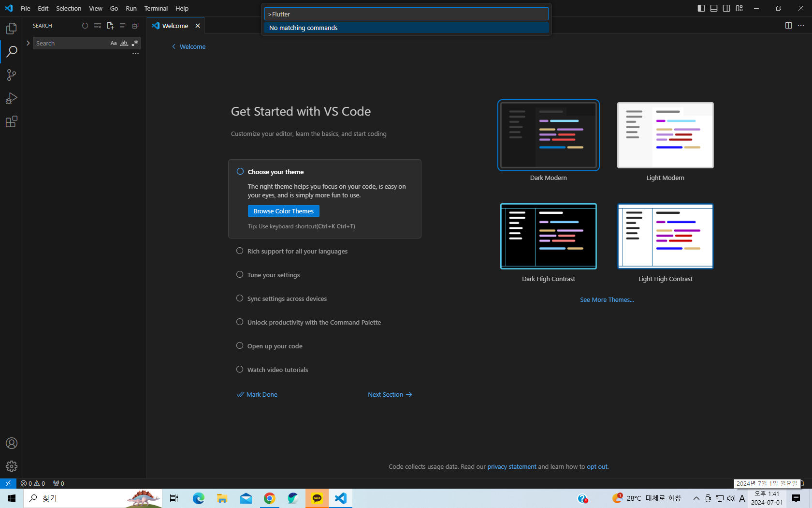Viewport: 812px width, 508px height.
Task: Click the Mark Done link
Action: 257,394
